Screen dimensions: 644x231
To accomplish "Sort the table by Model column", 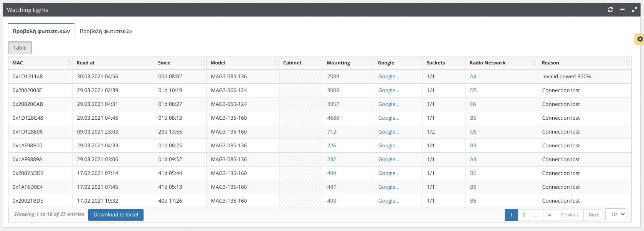I will 243,63.
